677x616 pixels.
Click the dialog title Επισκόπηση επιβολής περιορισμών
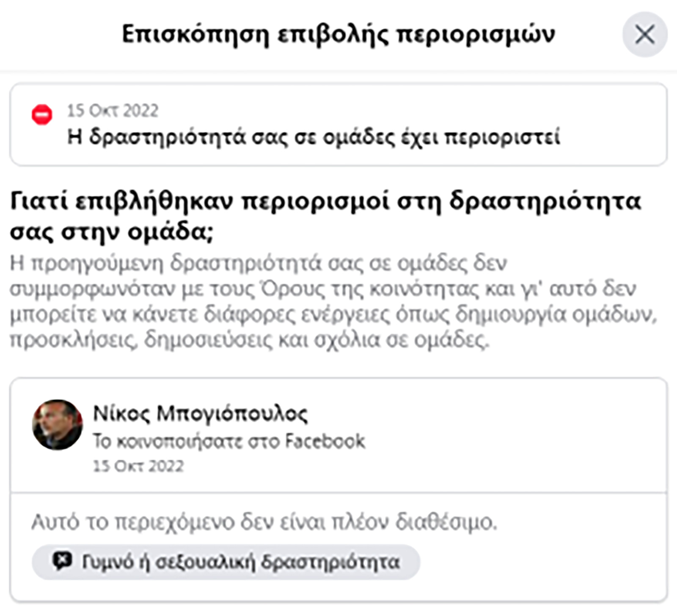pos(338,34)
